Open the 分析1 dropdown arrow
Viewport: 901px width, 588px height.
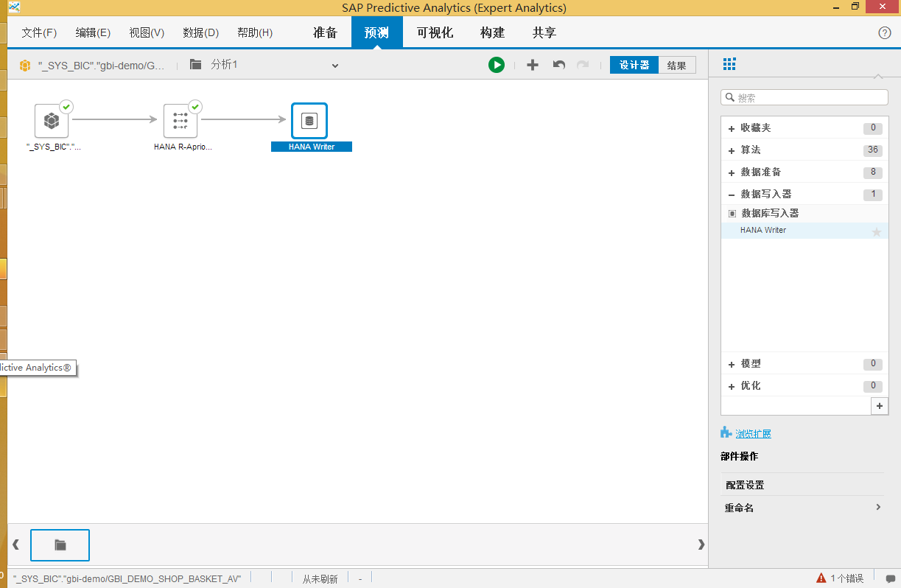(x=335, y=66)
